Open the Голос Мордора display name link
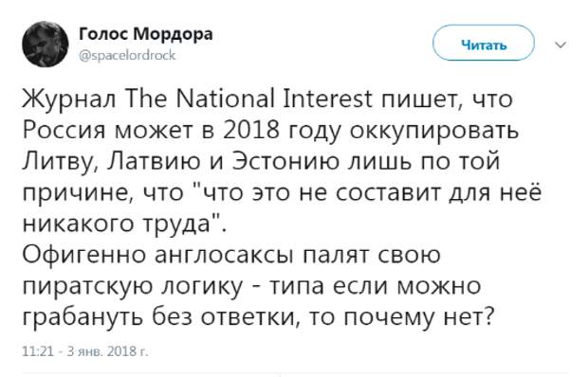Screen dimensions: 588x377 [x=145, y=34]
